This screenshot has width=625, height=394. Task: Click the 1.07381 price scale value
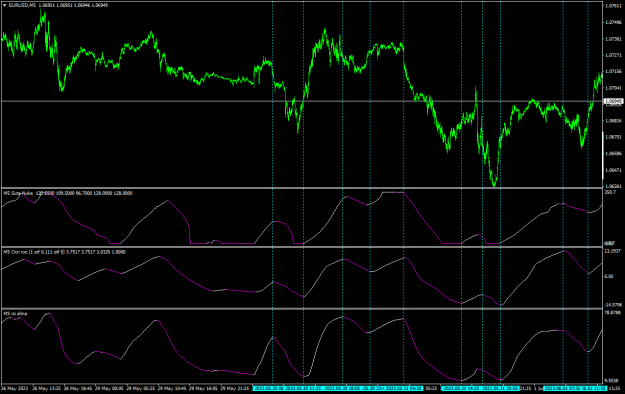pos(613,39)
